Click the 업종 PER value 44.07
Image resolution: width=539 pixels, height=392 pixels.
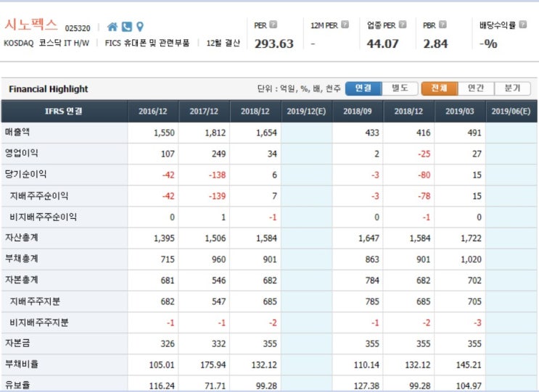(x=382, y=44)
